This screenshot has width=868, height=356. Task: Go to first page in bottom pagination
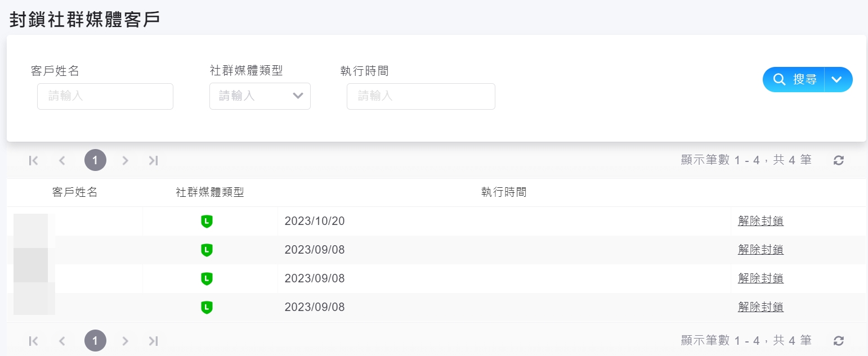point(33,340)
